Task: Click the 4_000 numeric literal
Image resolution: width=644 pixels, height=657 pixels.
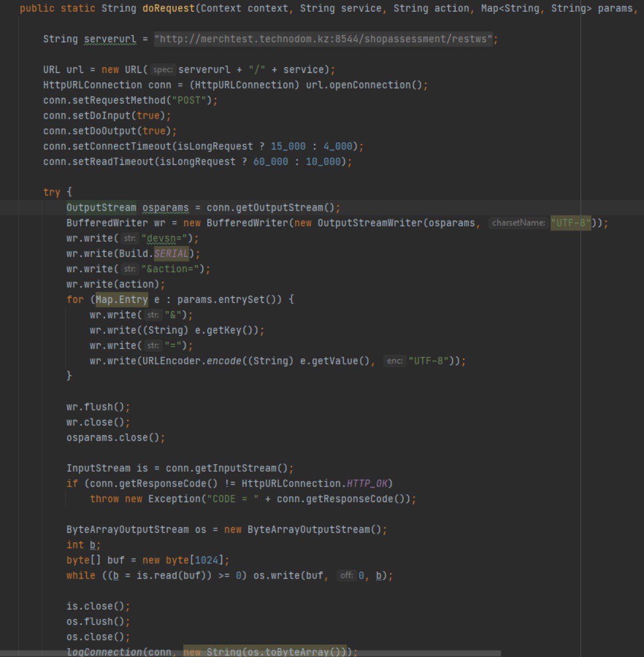Action: coord(338,147)
